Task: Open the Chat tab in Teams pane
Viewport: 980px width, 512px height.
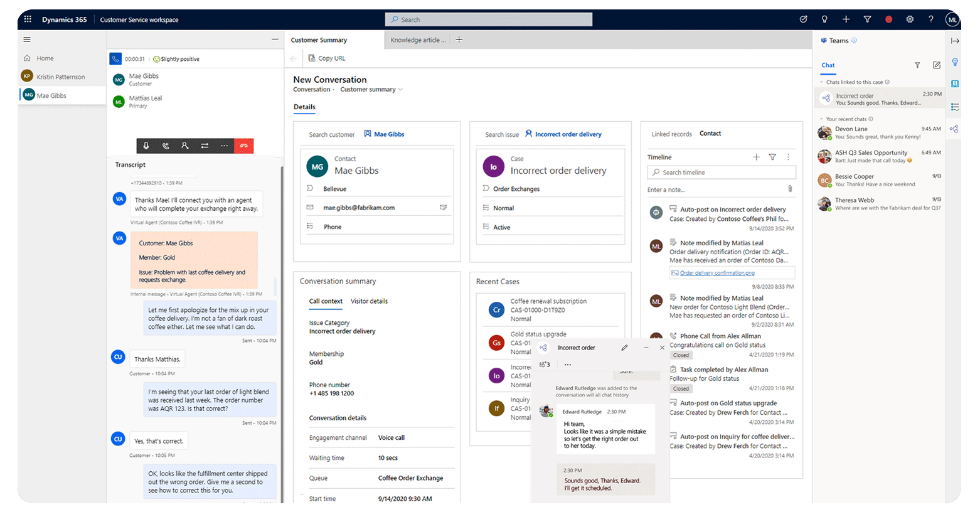Action: (828, 65)
